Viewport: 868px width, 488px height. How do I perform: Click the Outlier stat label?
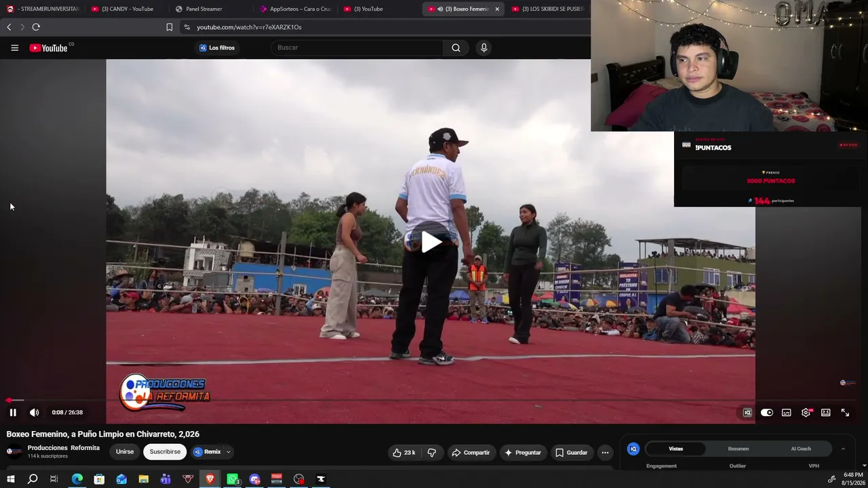[738, 466]
